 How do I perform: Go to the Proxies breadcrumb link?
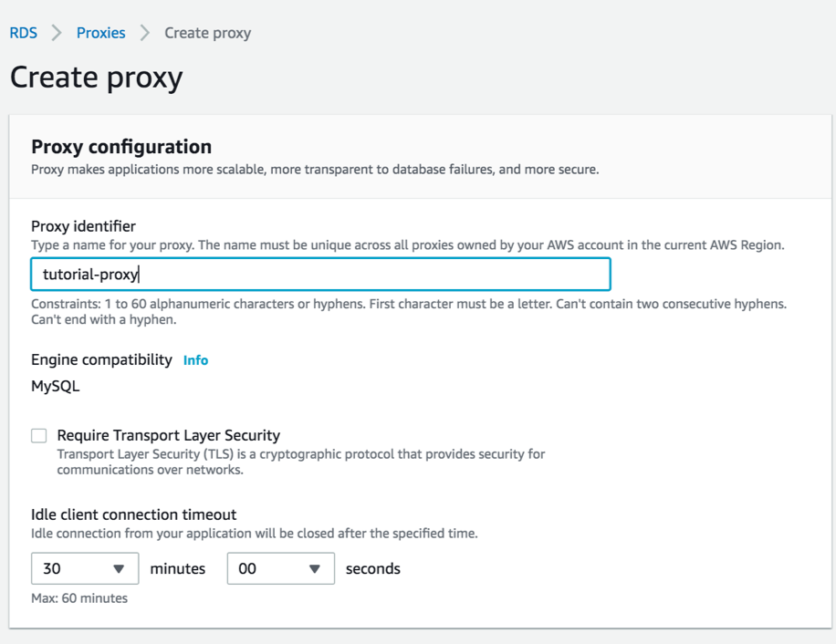(x=100, y=33)
